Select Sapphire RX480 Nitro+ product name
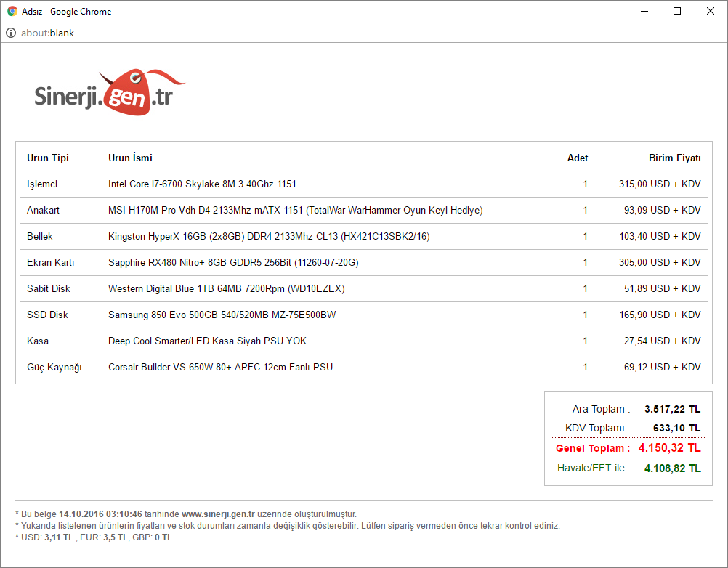The height and width of the screenshot is (568, 728). click(x=233, y=262)
